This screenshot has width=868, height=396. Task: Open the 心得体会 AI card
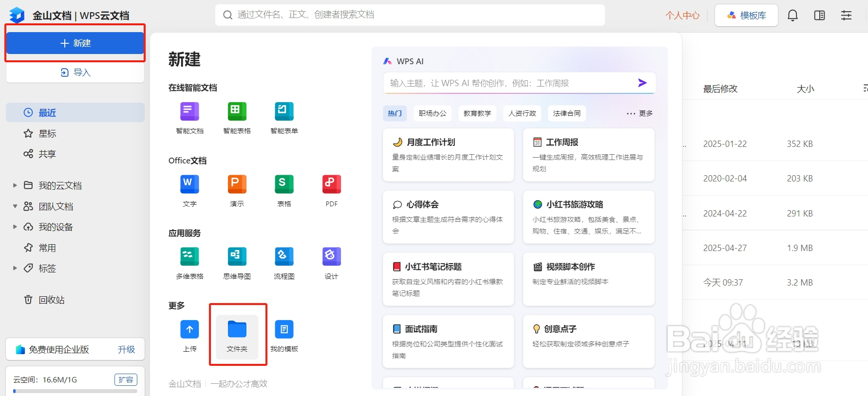coord(448,217)
